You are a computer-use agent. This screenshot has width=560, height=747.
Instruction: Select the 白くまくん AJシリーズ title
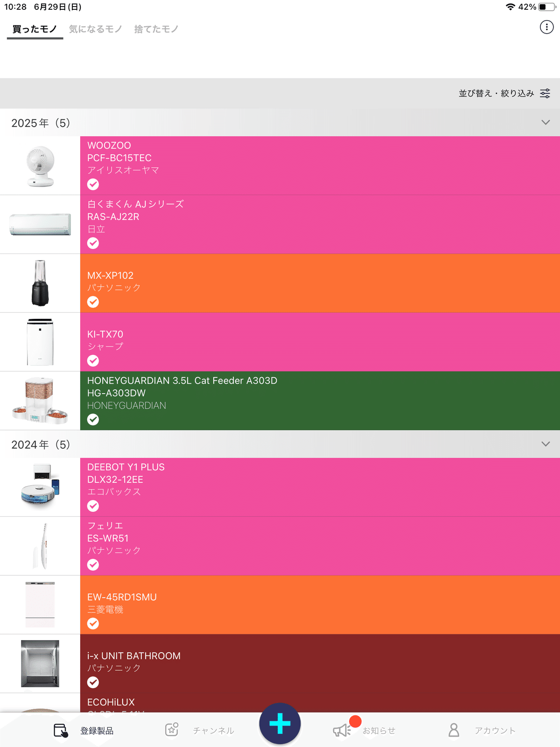pos(135,204)
